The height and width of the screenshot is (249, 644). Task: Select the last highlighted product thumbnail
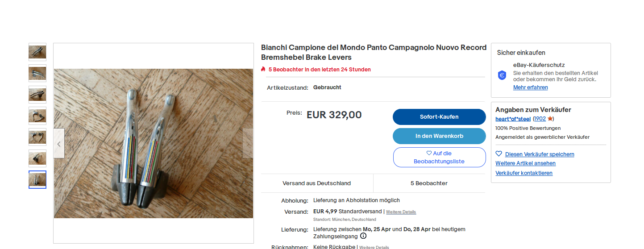37,179
